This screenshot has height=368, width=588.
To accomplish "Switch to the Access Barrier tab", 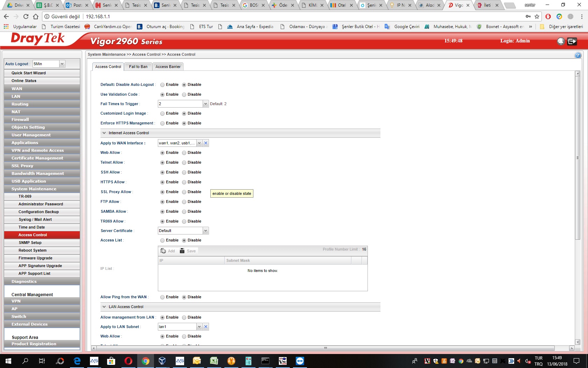I will (x=168, y=67).
